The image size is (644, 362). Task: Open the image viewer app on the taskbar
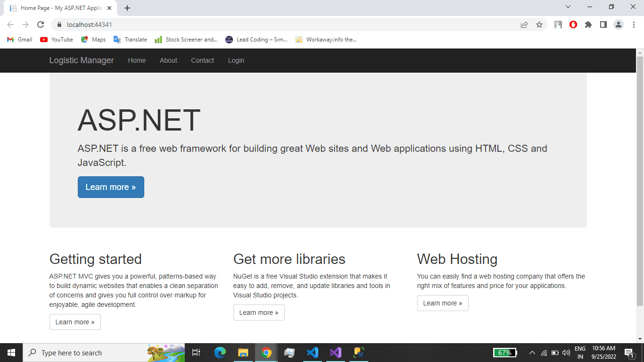click(289, 353)
